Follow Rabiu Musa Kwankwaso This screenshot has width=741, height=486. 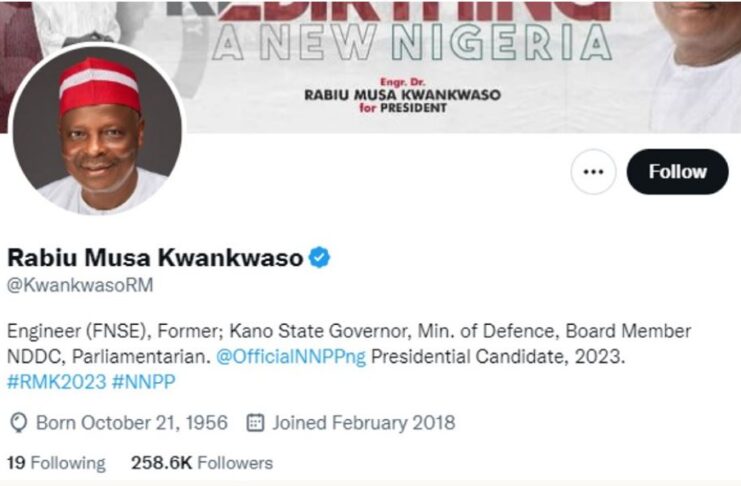pos(677,172)
